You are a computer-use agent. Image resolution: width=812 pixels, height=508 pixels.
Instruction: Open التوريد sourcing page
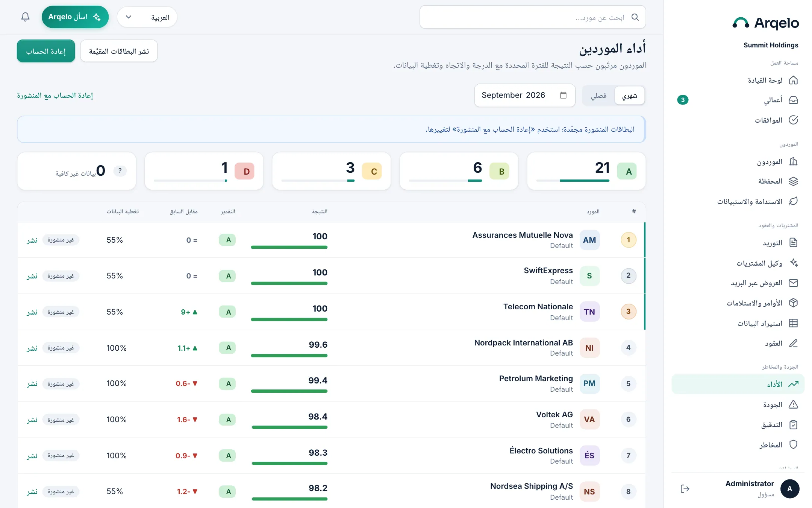point(738,243)
